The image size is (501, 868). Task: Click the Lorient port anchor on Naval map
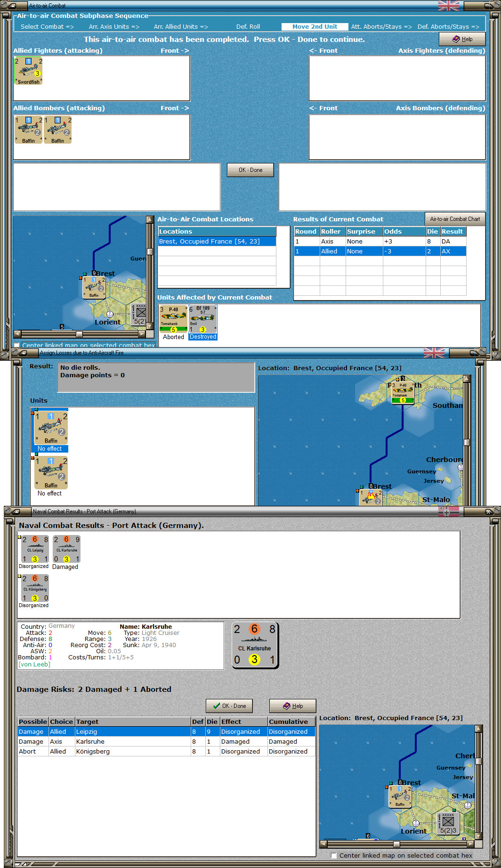[x=416, y=823]
